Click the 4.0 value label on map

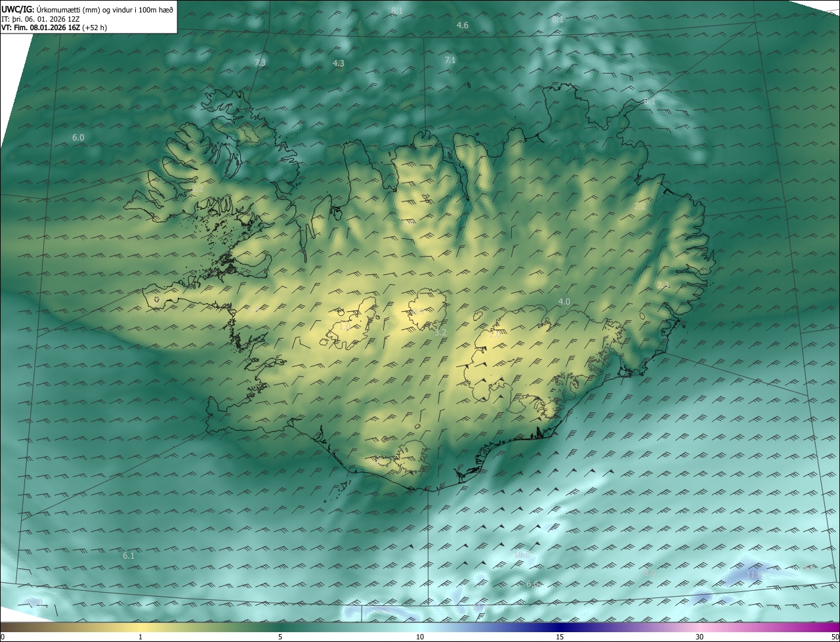[x=564, y=301]
